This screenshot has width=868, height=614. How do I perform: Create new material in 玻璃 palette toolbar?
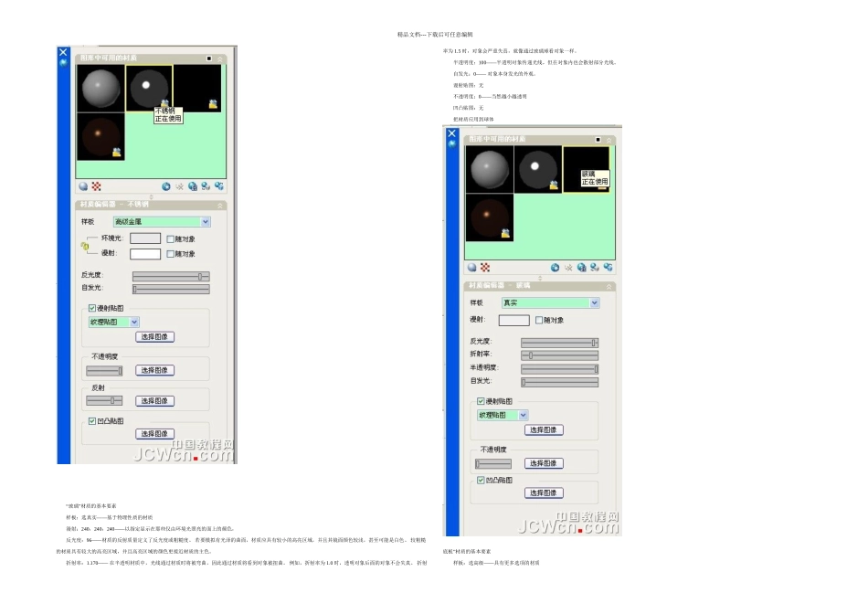tap(556, 268)
